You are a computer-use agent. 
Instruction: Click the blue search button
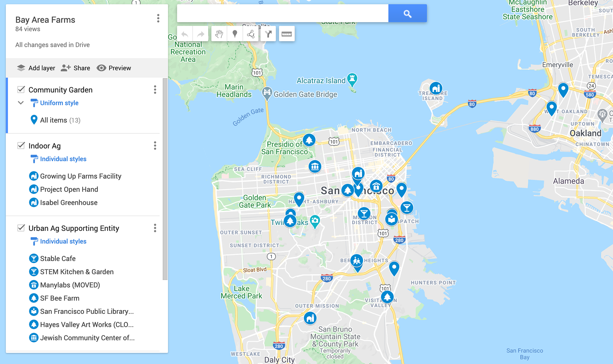[407, 13]
